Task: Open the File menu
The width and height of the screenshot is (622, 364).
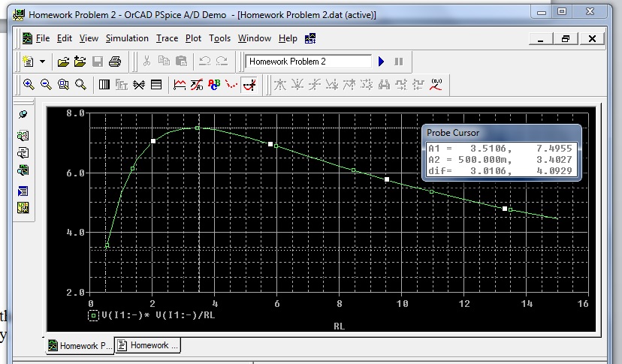Action: tap(43, 38)
